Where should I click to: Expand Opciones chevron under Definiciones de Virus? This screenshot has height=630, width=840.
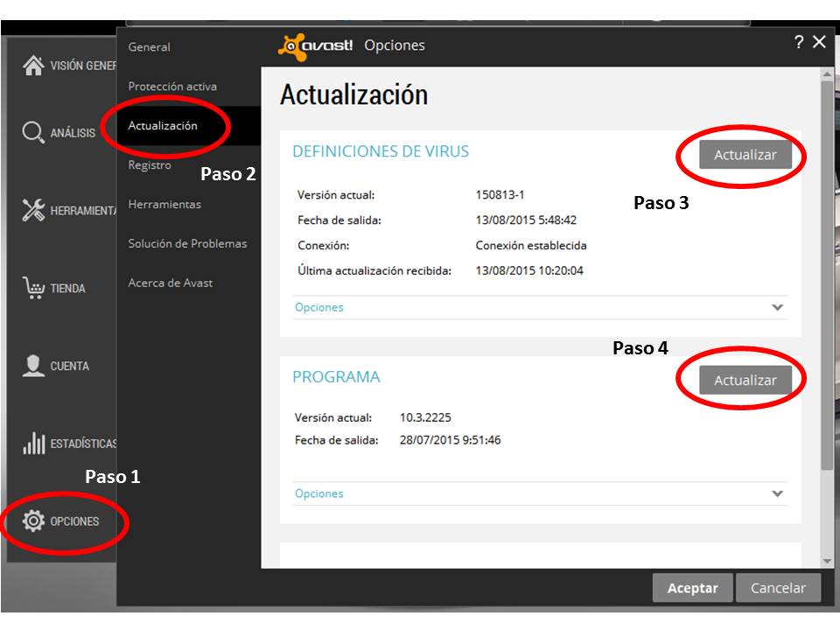(778, 308)
